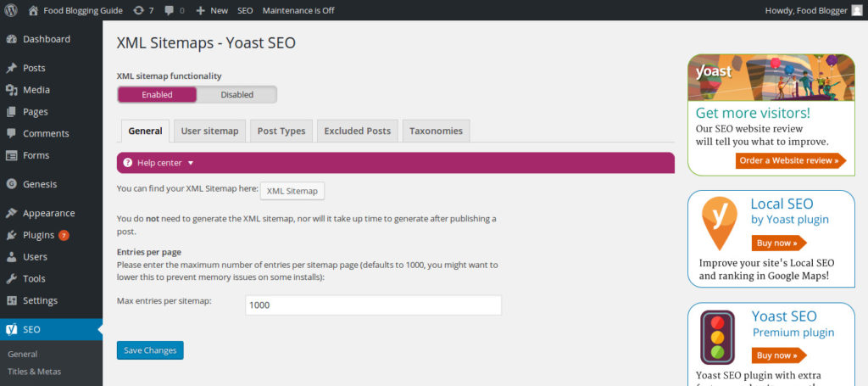Click Buy now under Local SEO
Image resolution: width=868 pixels, height=386 pixels.
pos(779,243)
